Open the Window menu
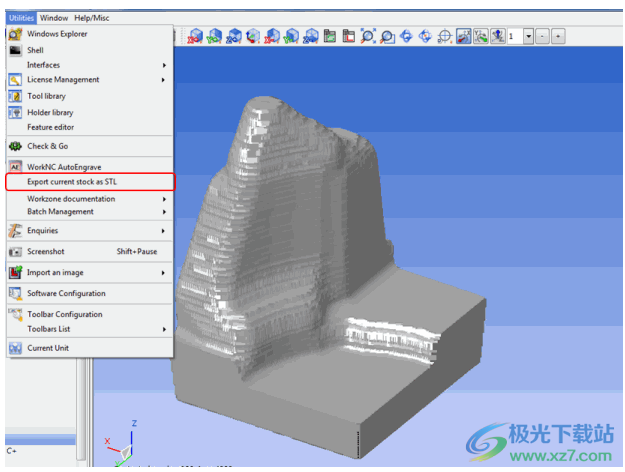Screen dimensions: 625x472 [54, 18]
